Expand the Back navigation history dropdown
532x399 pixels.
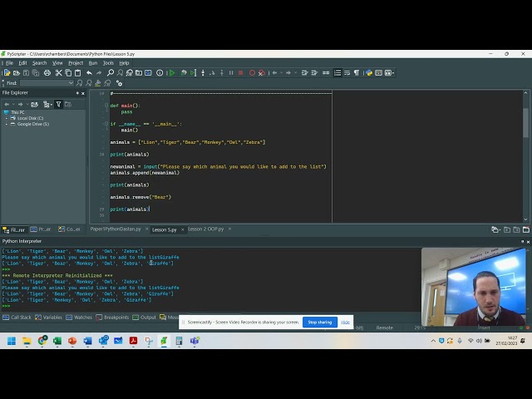(x=281, y=73)
